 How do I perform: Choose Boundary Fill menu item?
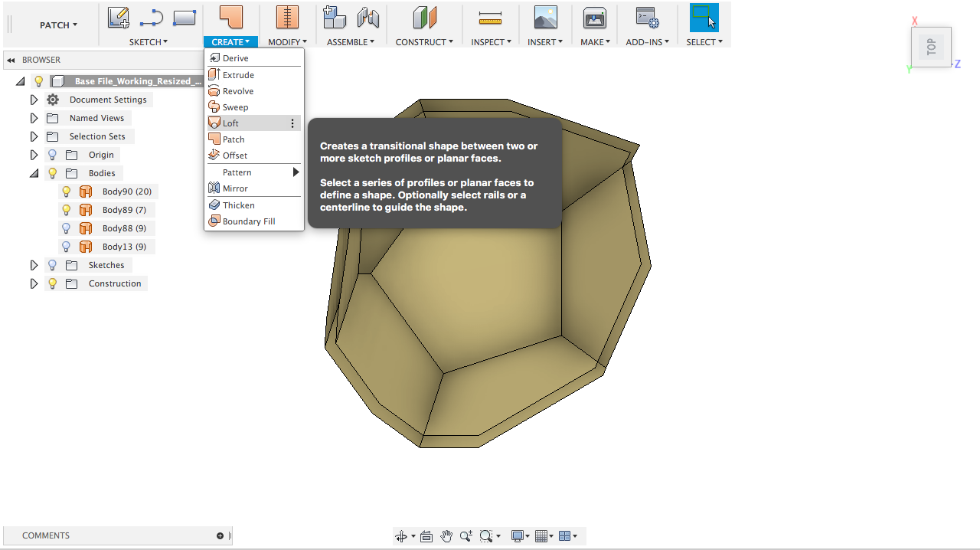click(x=254, y=221)
